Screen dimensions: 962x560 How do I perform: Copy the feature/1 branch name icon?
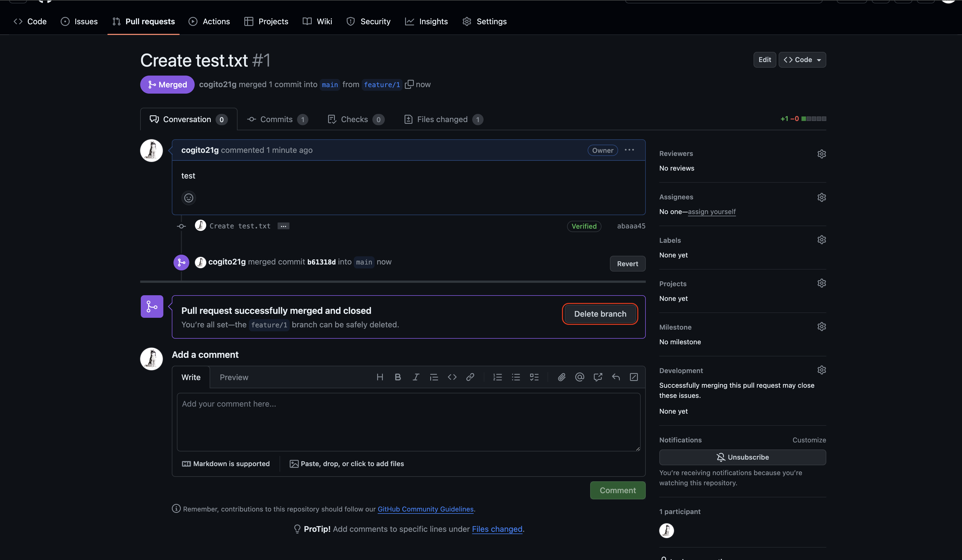pos(409,84)
